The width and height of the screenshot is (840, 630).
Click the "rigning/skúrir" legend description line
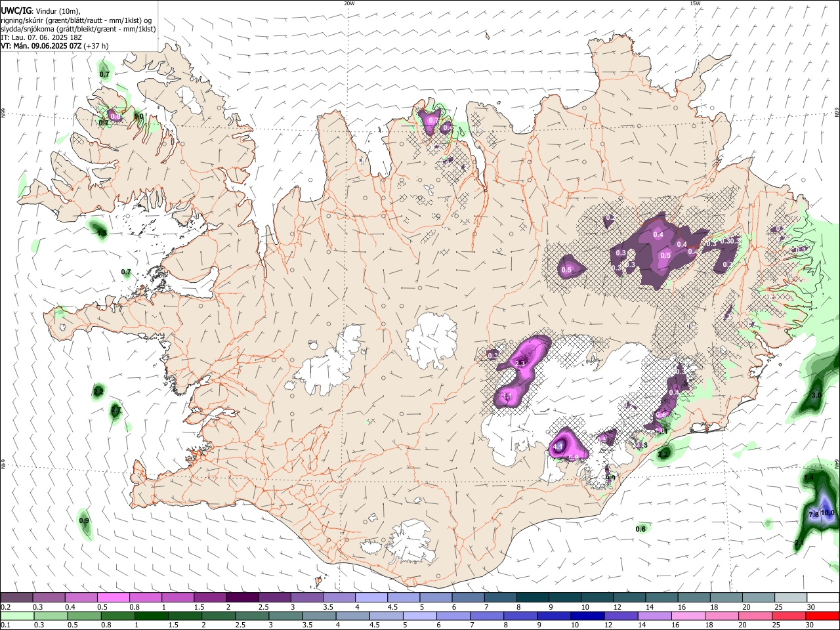click(x=77, y=20)
